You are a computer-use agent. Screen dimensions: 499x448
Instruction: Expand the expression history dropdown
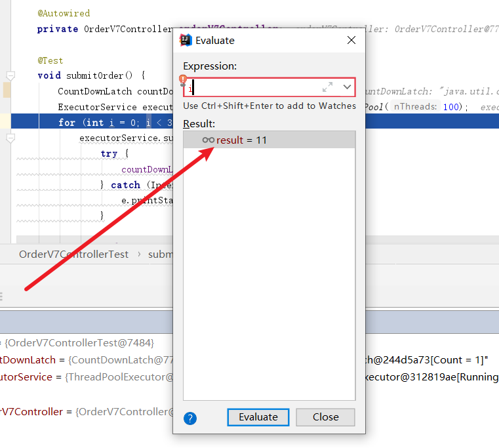tap(347, 87)
